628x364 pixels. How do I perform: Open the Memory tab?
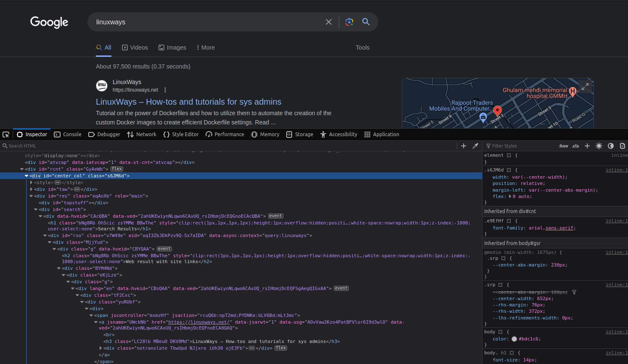(x=265, y=135)
